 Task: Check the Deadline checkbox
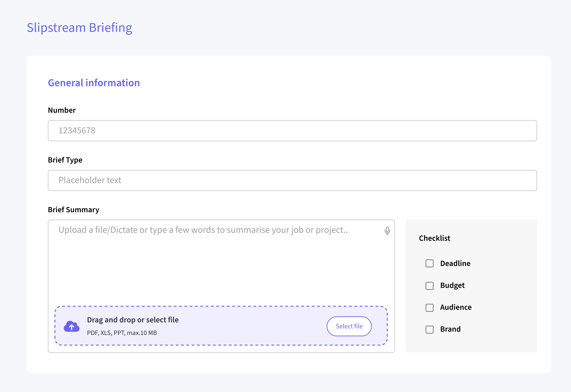pyautogui.click(x=429, y=263)
